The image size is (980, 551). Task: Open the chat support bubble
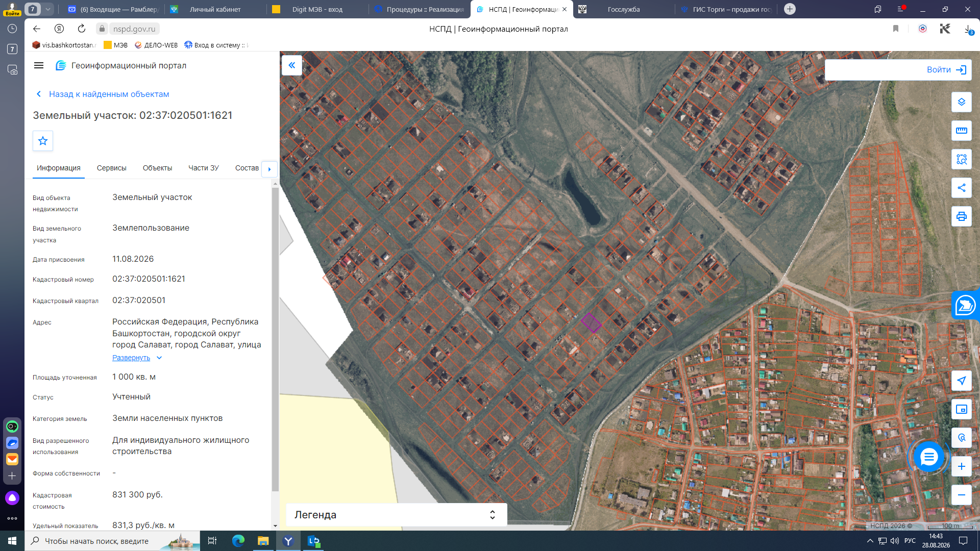[928, 457]
